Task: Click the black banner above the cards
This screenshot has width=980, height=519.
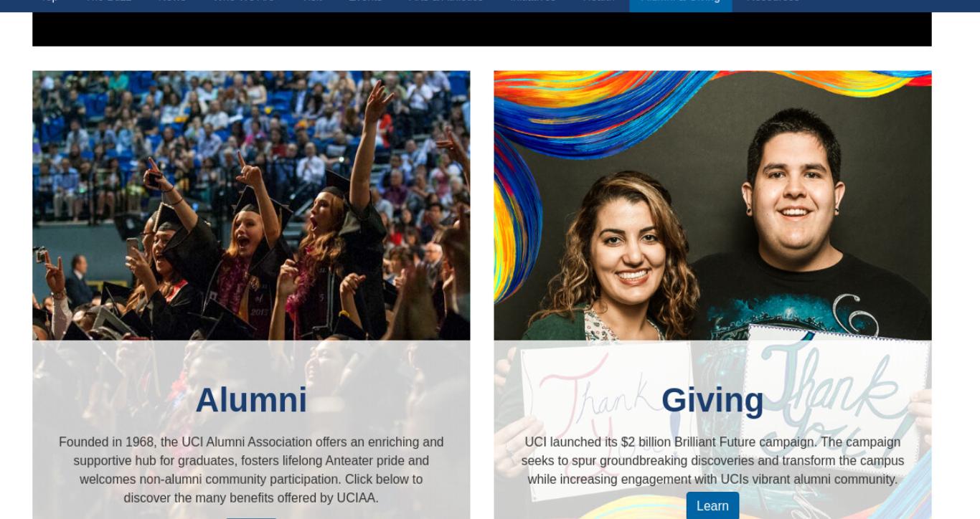Action: point(482,29)
